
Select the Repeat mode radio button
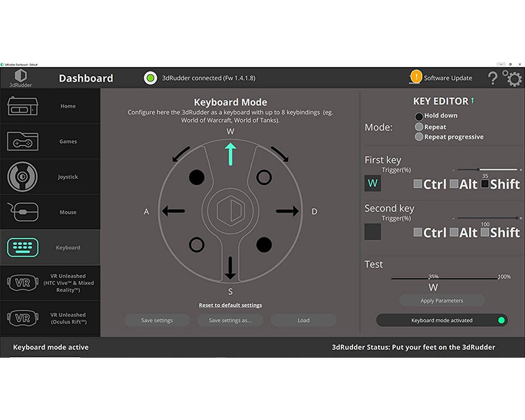click(419, 127)
